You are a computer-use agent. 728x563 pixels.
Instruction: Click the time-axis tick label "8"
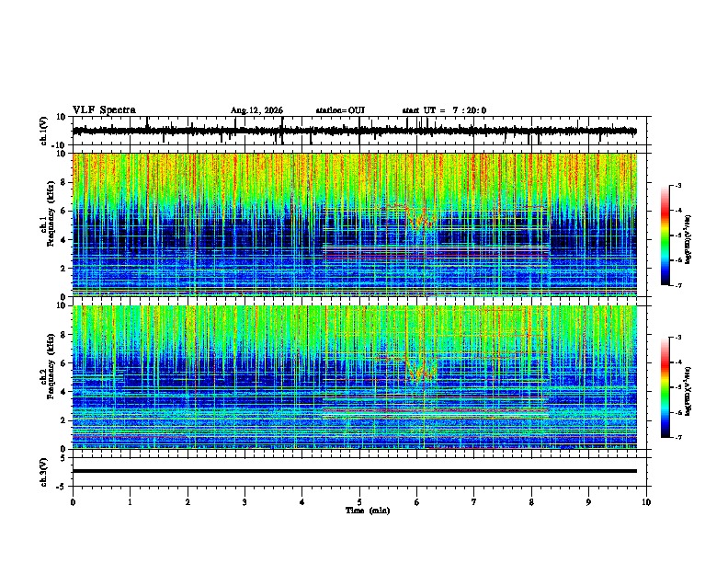531,502
